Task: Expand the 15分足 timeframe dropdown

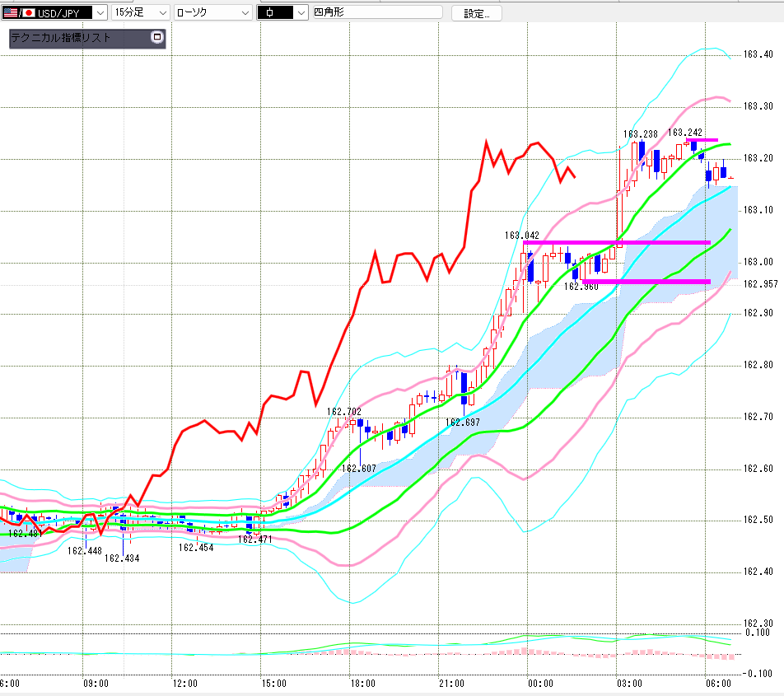Action: click(141, 12)
